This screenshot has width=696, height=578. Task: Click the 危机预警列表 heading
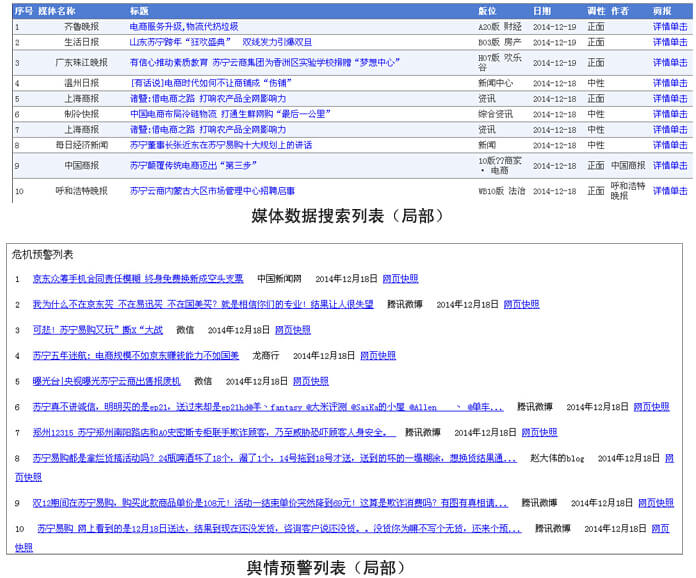[x=42, y=254]
